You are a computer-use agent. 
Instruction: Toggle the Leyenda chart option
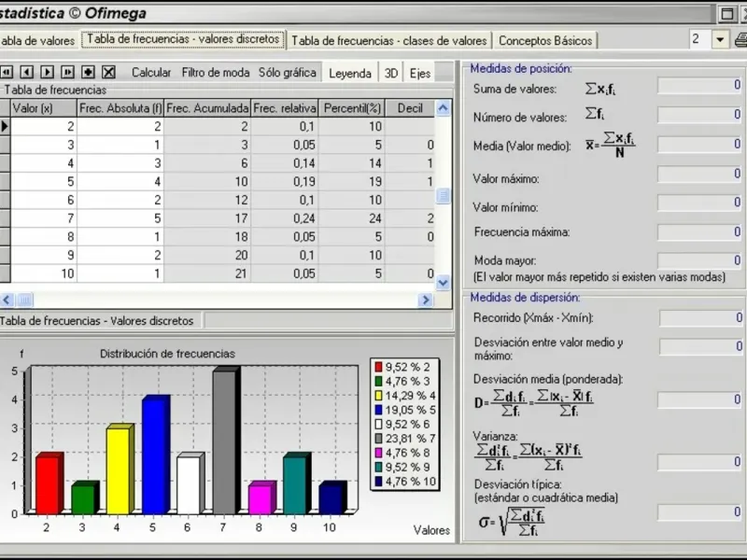(349, 74)
